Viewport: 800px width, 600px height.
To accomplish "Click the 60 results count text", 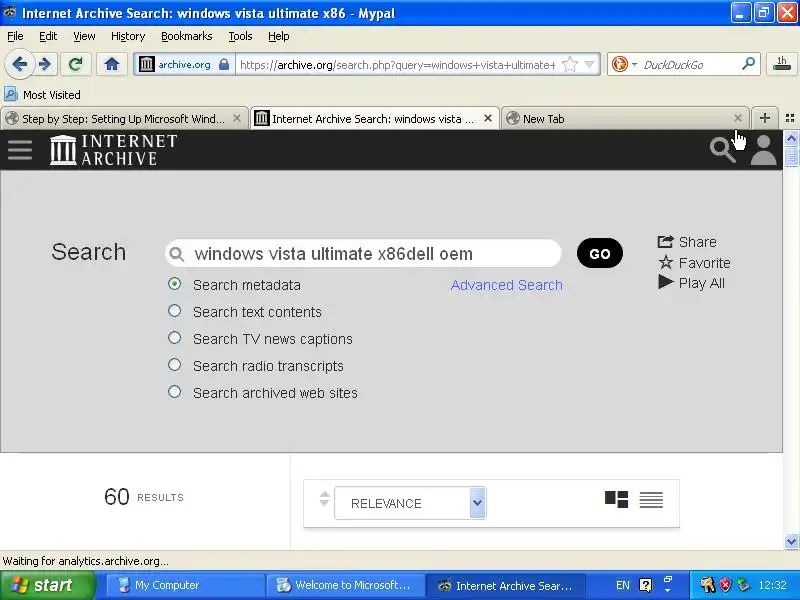I will pyautogui.click(x=143, y=496).
